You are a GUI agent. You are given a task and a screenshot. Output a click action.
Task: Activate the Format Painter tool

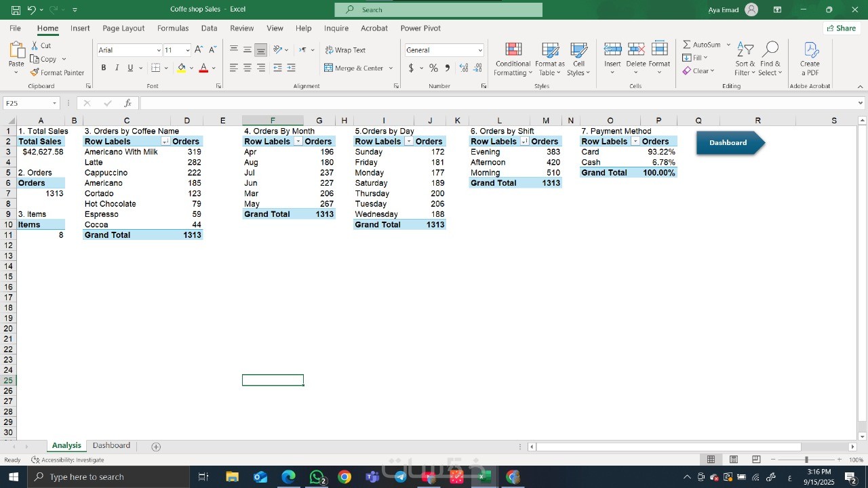pyautogui.click(x=57, y=73)
